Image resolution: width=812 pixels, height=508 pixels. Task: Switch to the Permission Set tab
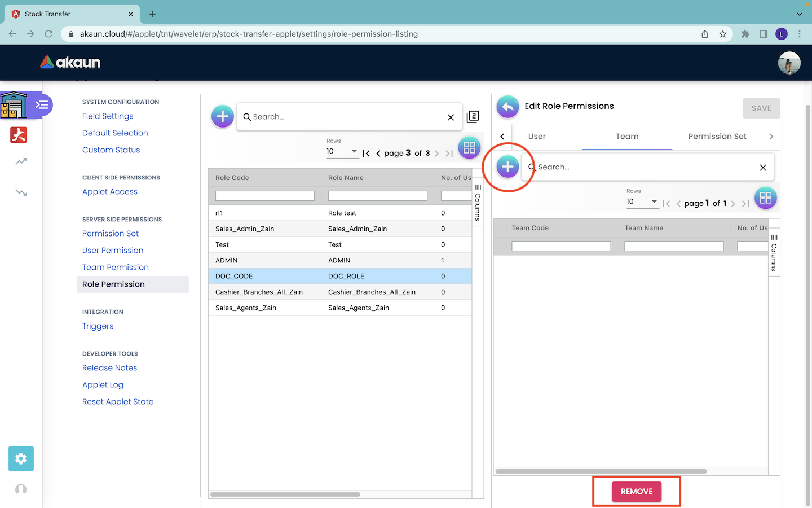[717, 137]
